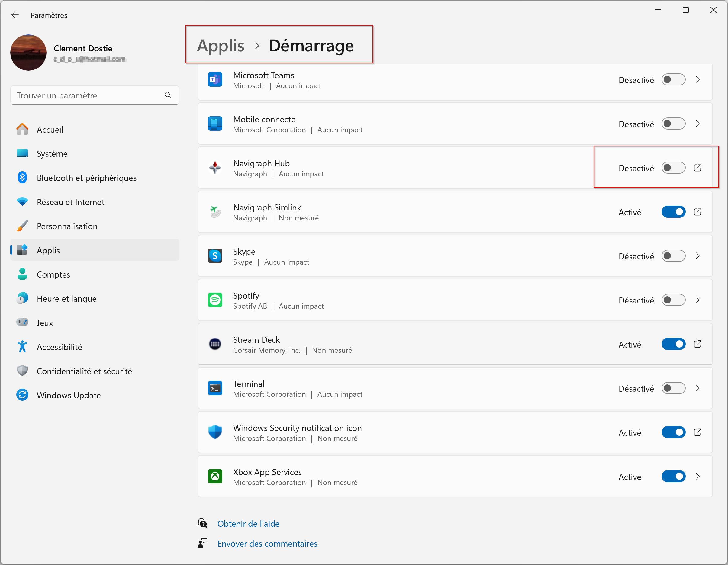Open Réseau et Internet settings
The height and width of the screenshot is (565, 728).
coord(95,202)
